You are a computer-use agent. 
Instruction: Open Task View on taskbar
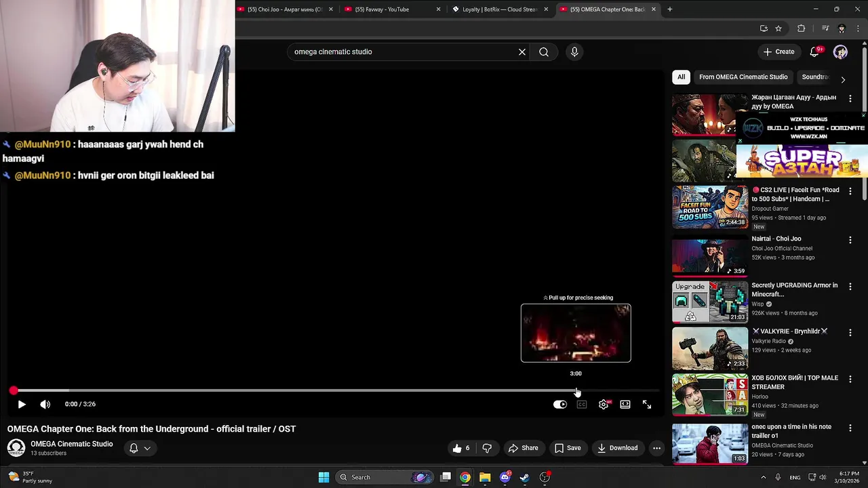pos(446,477)
